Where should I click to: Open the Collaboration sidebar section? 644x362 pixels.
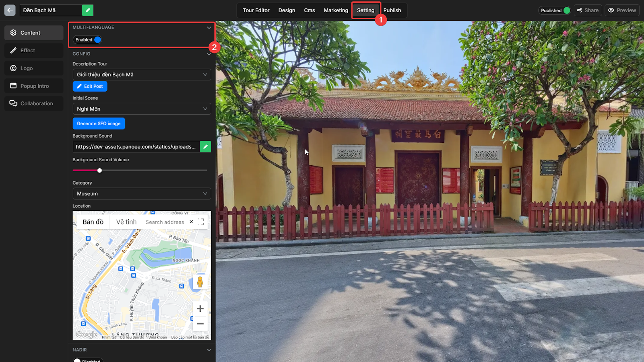coord(34,103)
